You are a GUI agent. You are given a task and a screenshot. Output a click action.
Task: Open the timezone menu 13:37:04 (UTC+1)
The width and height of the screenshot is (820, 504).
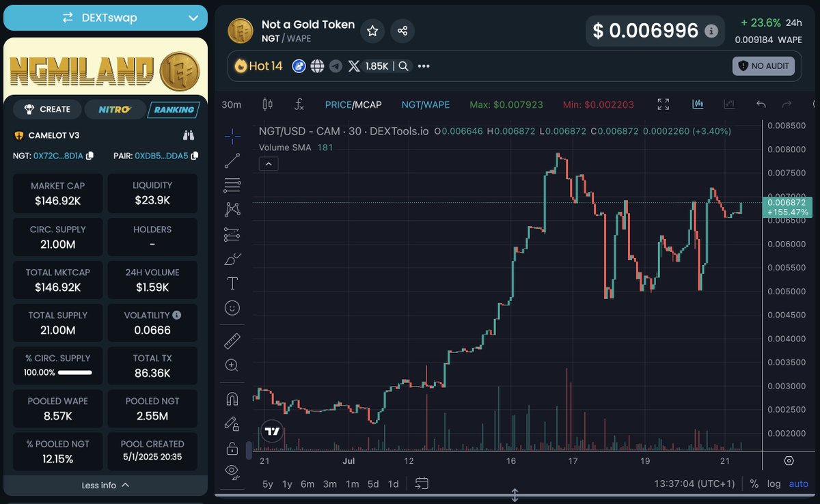(x=694, y=484)
